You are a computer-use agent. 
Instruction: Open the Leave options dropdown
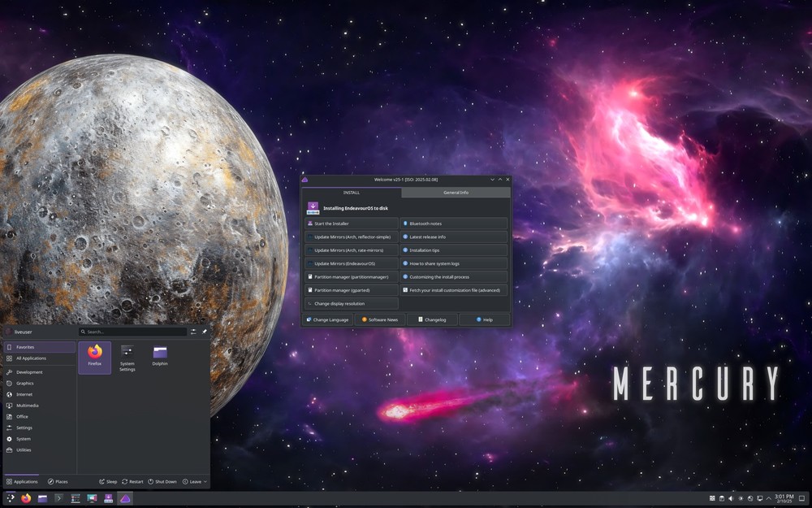[x=194, y=481]
